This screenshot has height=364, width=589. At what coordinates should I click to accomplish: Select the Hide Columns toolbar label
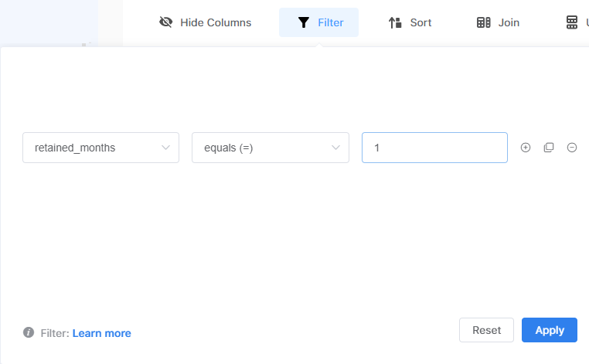tap(216, 22)
